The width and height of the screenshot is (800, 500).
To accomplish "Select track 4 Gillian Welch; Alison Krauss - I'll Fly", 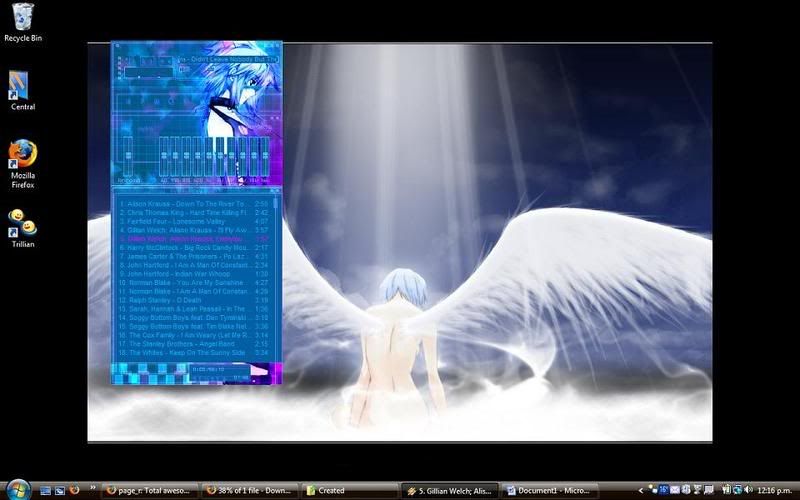I will coord(194,230).
